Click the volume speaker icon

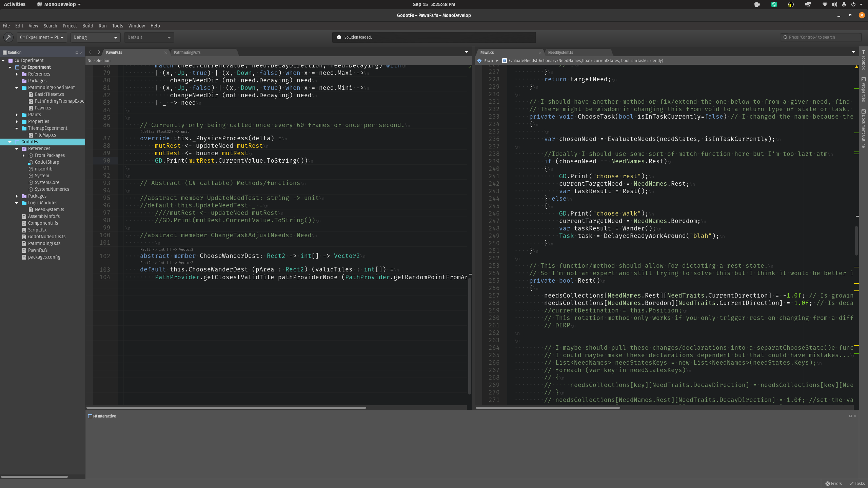point(834,4)
